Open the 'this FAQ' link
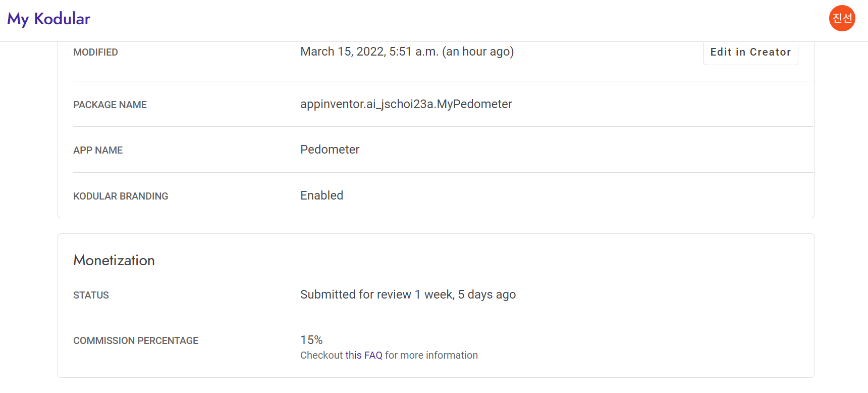 [364, 355]
